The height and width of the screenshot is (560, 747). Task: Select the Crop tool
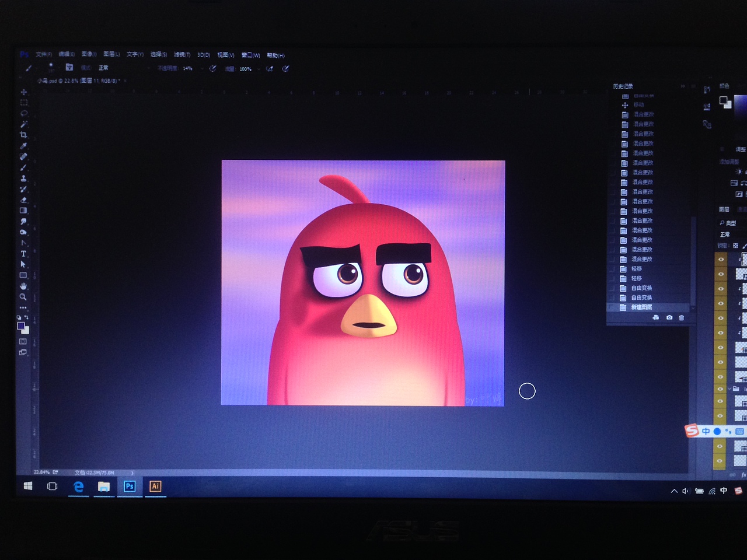click(23, 135)
